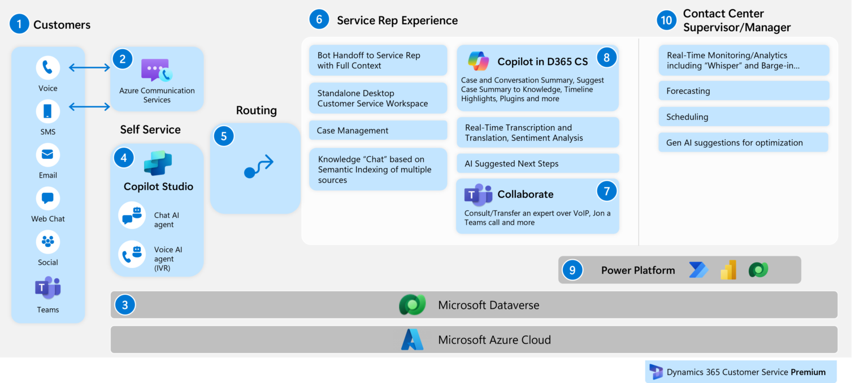Click the Microsoft Dataverse icon
The height and width of the screenshot is (383, 868).
pos(413,304)
